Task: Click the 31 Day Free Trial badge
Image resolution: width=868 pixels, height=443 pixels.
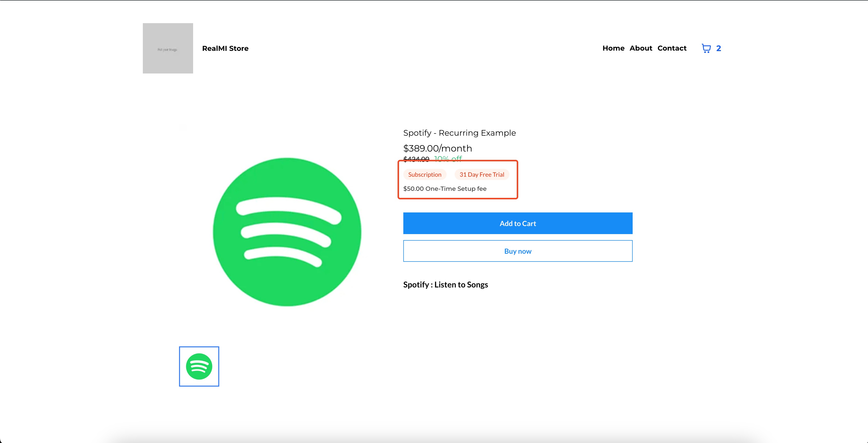Action: (482, 174)
